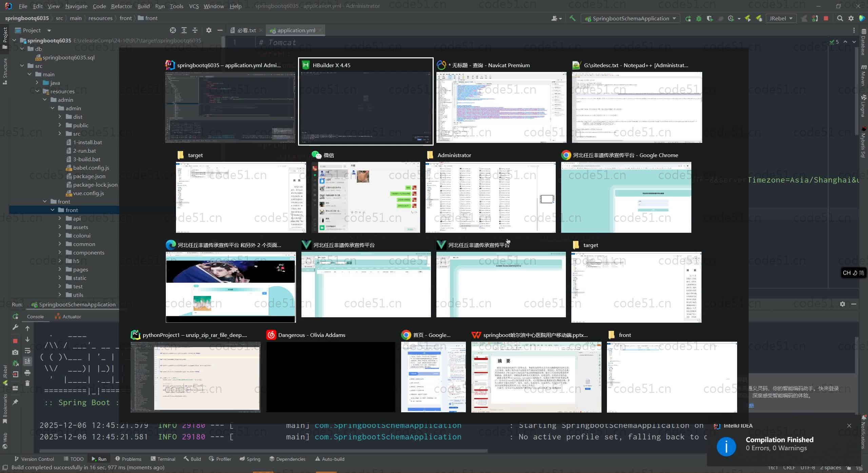The height and width of the screenshot is (473, 868).
Task: Select the Navicat Premium window thumbnail
Action: coord(501,107)
